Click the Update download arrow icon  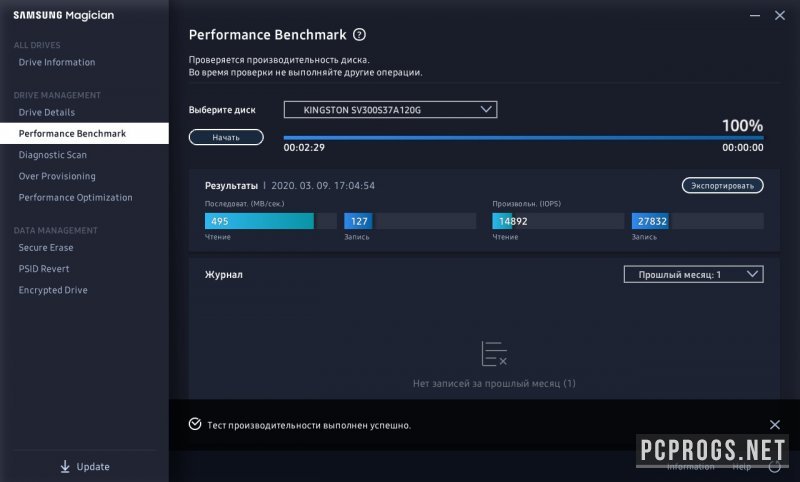[x=65, y=467]
